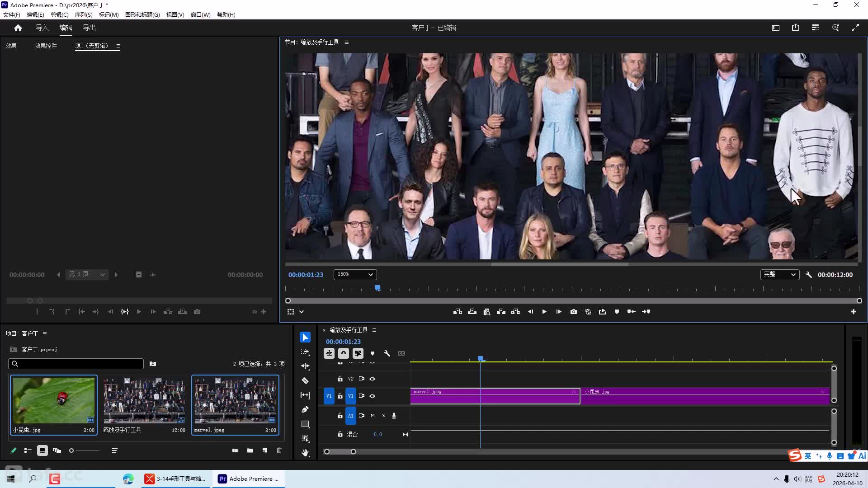Open project panel menu

[45, 333]
